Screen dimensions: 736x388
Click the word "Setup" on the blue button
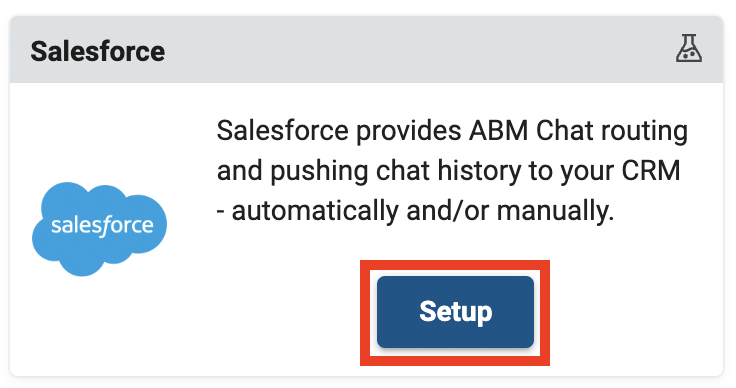point(456,312)
